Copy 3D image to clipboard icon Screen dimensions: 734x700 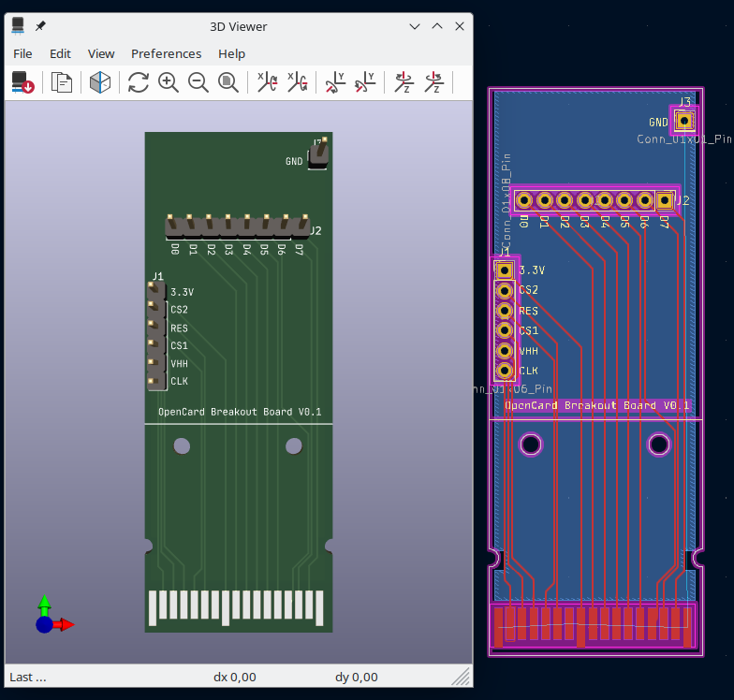pos(62,82)
